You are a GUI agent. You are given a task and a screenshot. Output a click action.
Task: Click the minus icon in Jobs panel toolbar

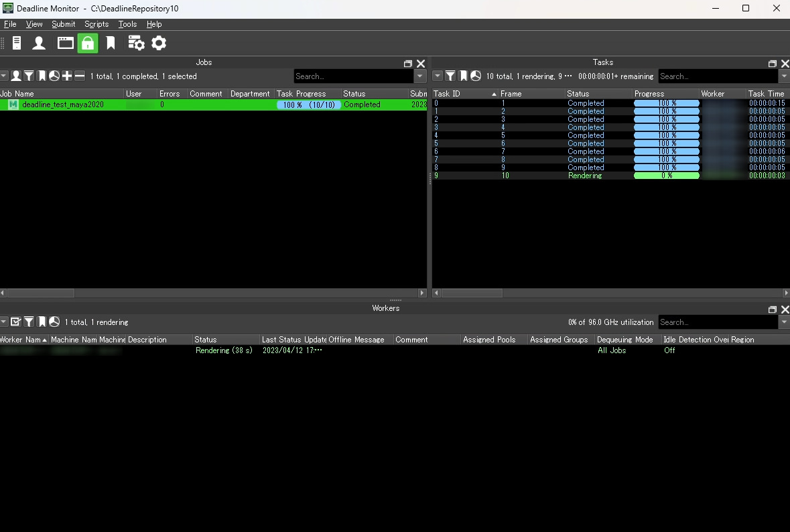coord(80,76)
